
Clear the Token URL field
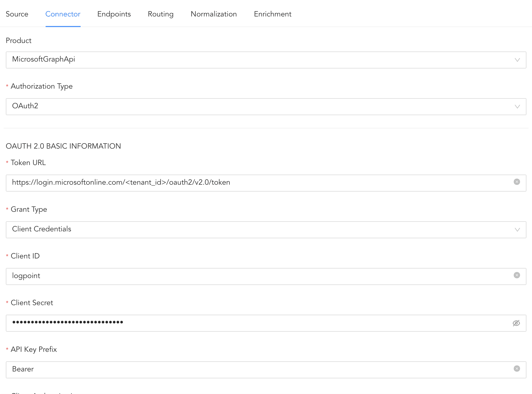pyautogui.click(x=517, y=182)
